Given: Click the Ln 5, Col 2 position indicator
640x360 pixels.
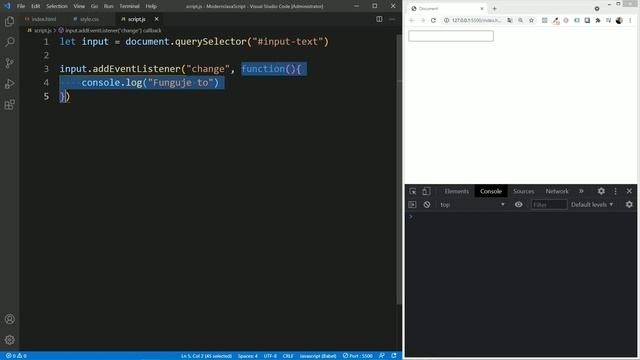Looking at the screenshot, I should (207, 356).
